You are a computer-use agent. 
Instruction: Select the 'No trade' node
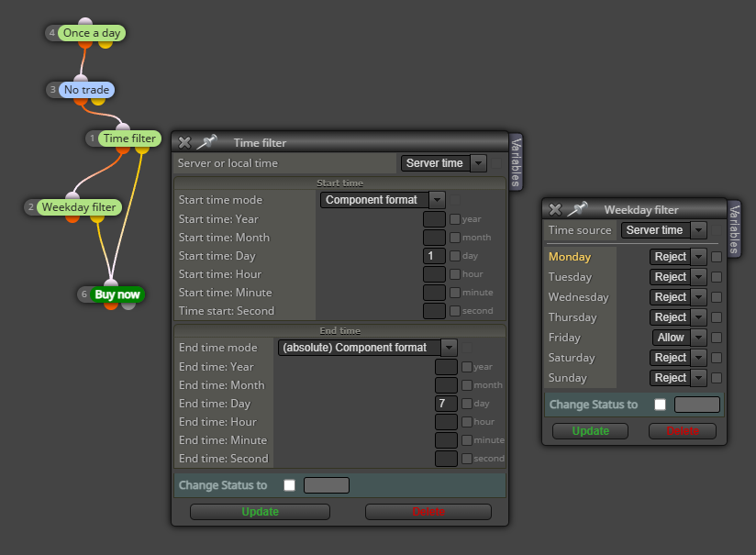coord(87,90)
